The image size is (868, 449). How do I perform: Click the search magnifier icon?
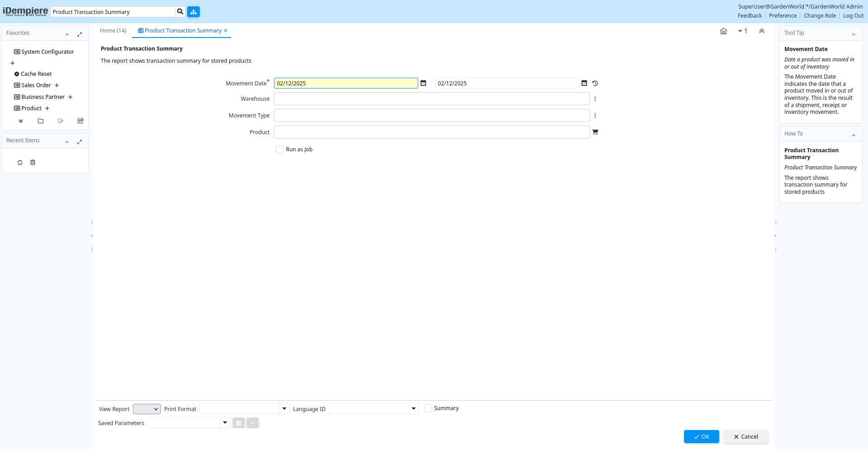tap(180, 12)
